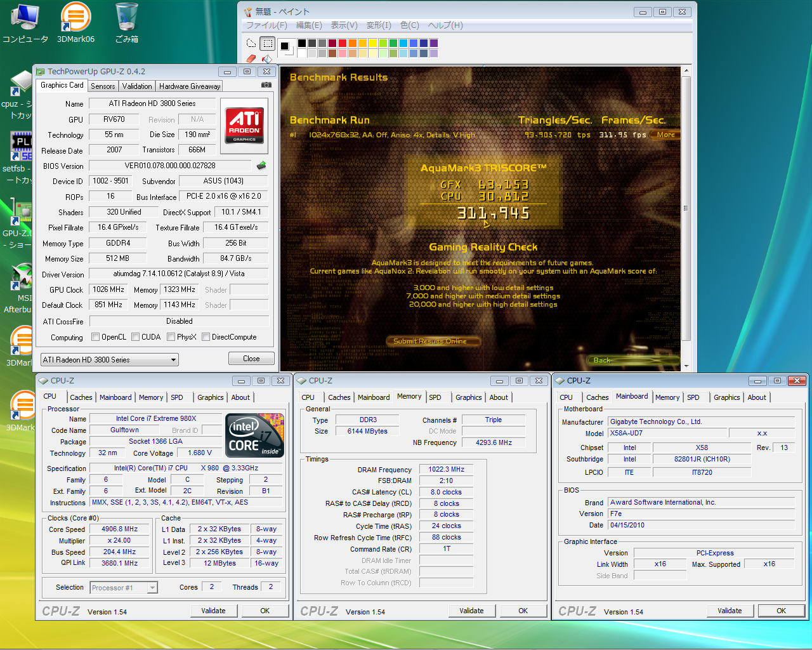Viewport: 812px width, 650px height.
Task: Check the DirectCompute box in GPU-Z
Action: (206, 337)
